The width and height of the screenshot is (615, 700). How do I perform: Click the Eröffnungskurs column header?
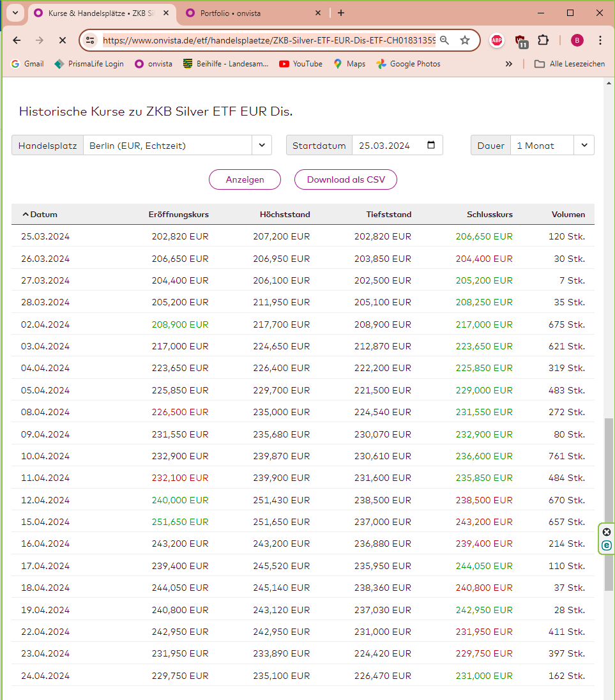click(x=179, y=215)
